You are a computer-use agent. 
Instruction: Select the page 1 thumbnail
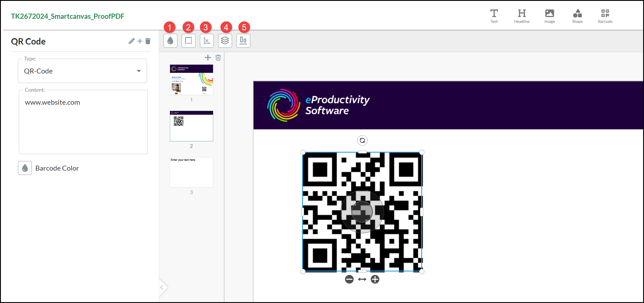pos(191,80)
